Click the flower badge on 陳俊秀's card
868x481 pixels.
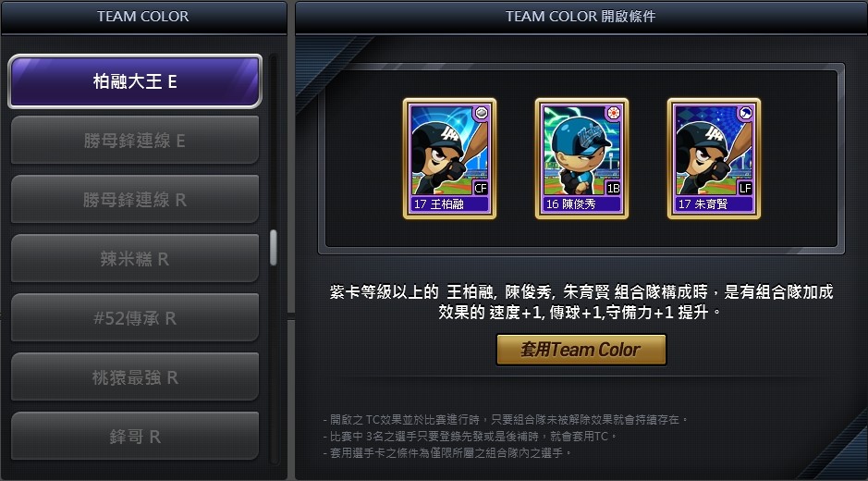614,113
